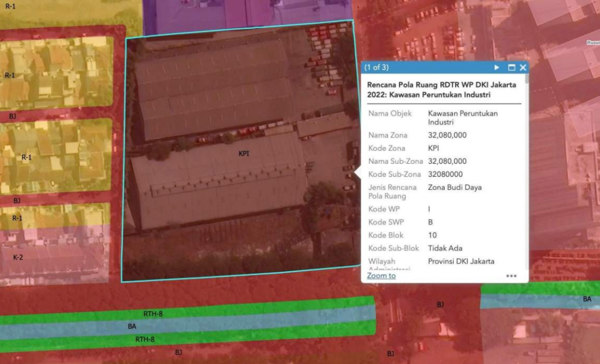Click the upper RTH-8 green strip label
The width and height of the screenshot is (600, 364).
(153, 314)
